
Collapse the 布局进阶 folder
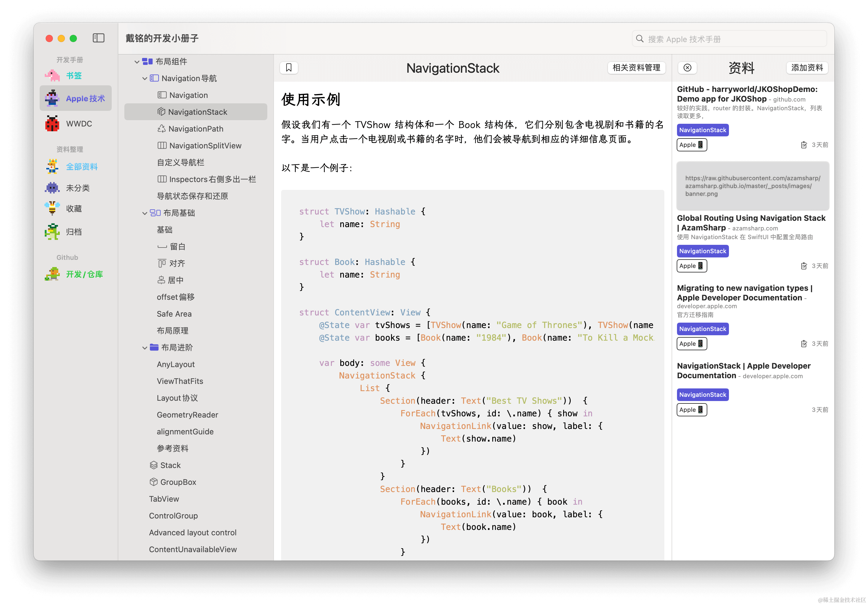[144, 348]
